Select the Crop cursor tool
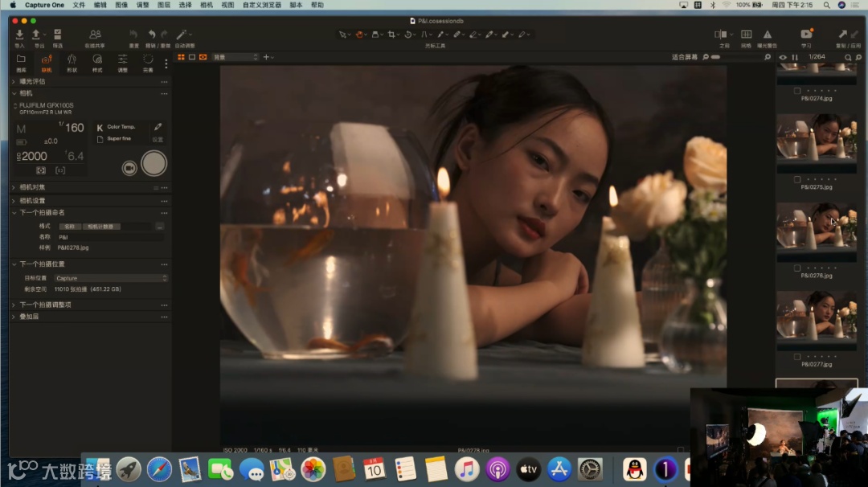 (391, 35)
